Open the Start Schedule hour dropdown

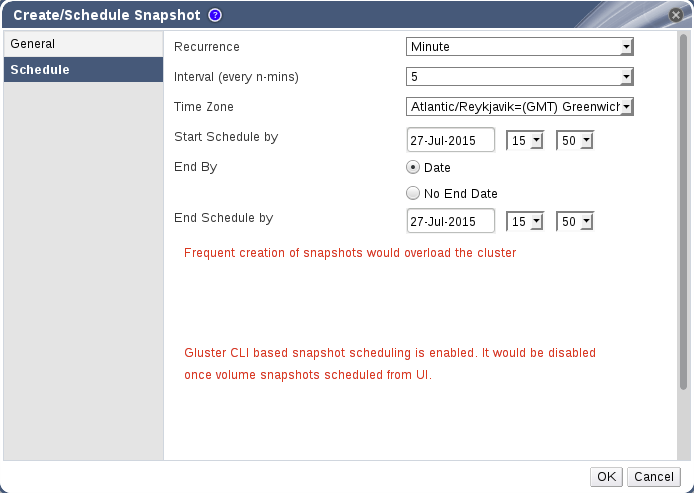pyautogui.click(x=524, y=140)
